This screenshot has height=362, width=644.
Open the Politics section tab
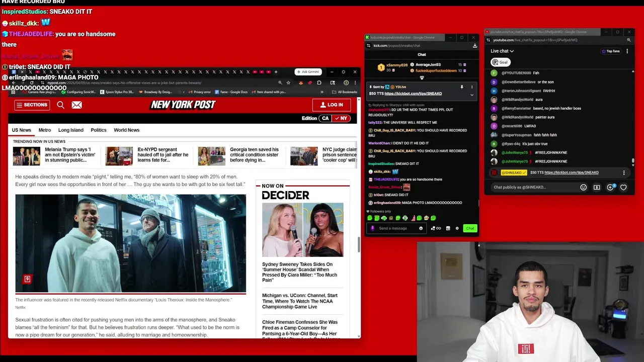[x=99, y=130]
